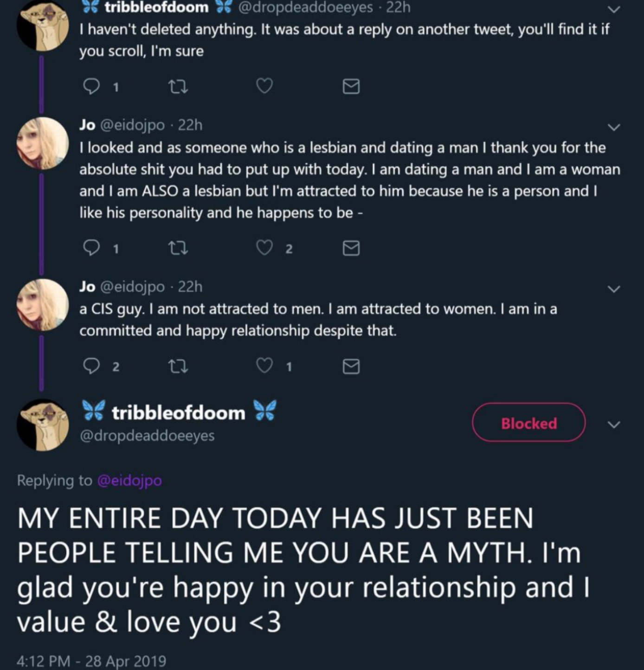644x670 pixels.
Task: Click the 4:12 PM - 28 Apr 2019 timestamp
Action: pos(91,661)
